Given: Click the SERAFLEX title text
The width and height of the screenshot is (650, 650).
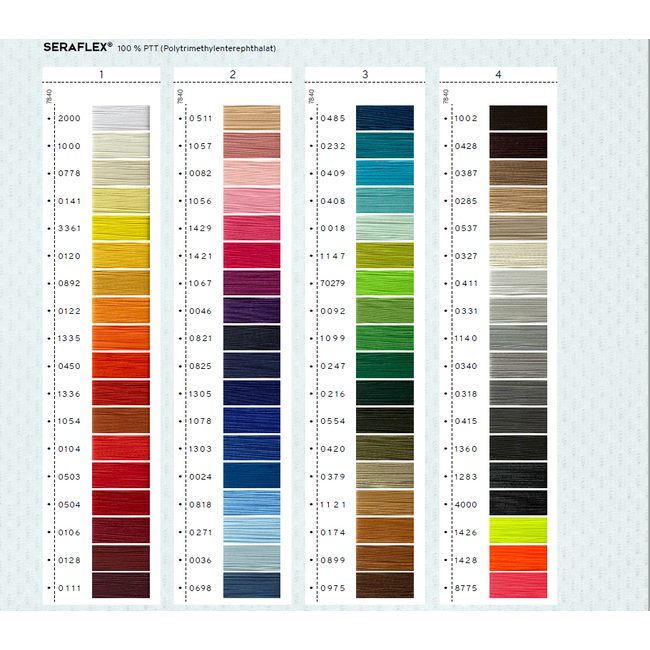Looking at the screenshot, I should [78, 47].
